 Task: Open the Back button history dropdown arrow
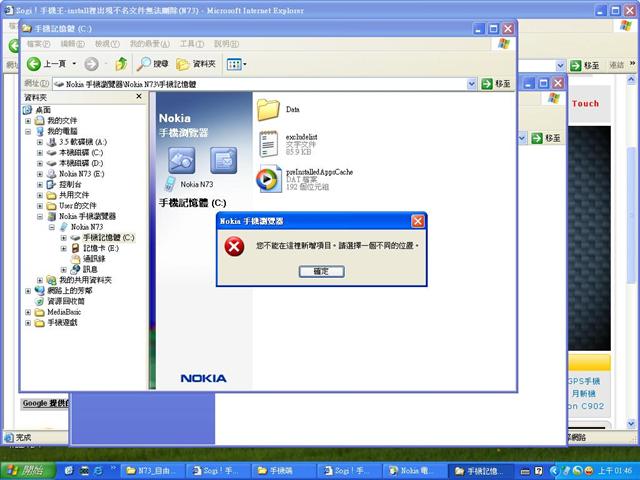74,64
